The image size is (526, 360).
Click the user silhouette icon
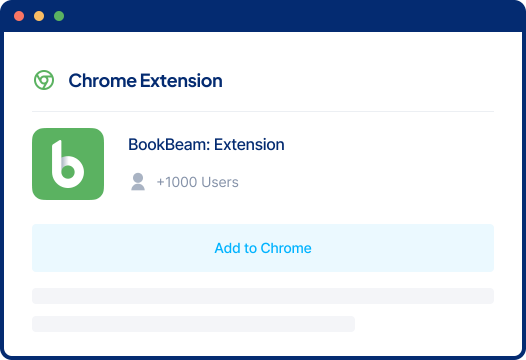click(x=138, y=182)
